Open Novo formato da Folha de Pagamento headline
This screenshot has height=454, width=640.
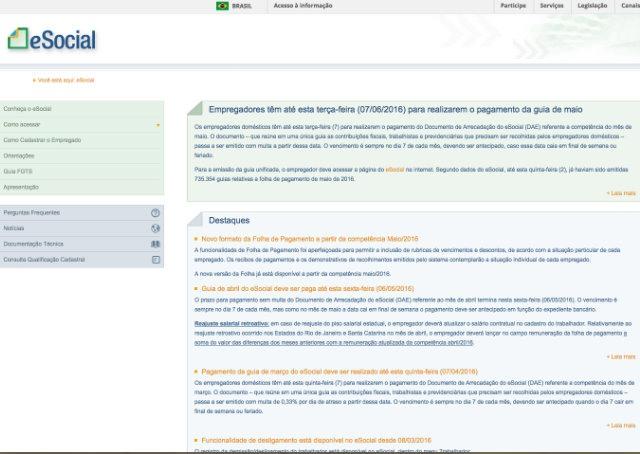pos(310,239)
